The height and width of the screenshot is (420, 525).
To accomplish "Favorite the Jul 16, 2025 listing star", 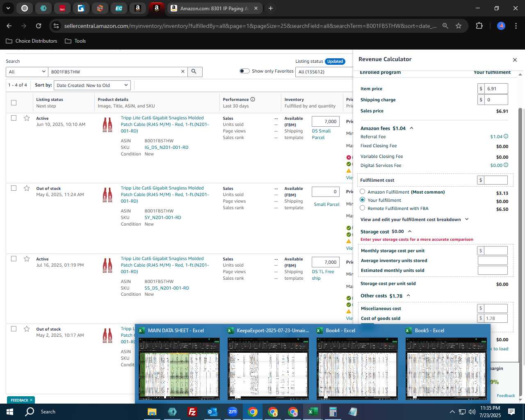I will pos(27,259).
